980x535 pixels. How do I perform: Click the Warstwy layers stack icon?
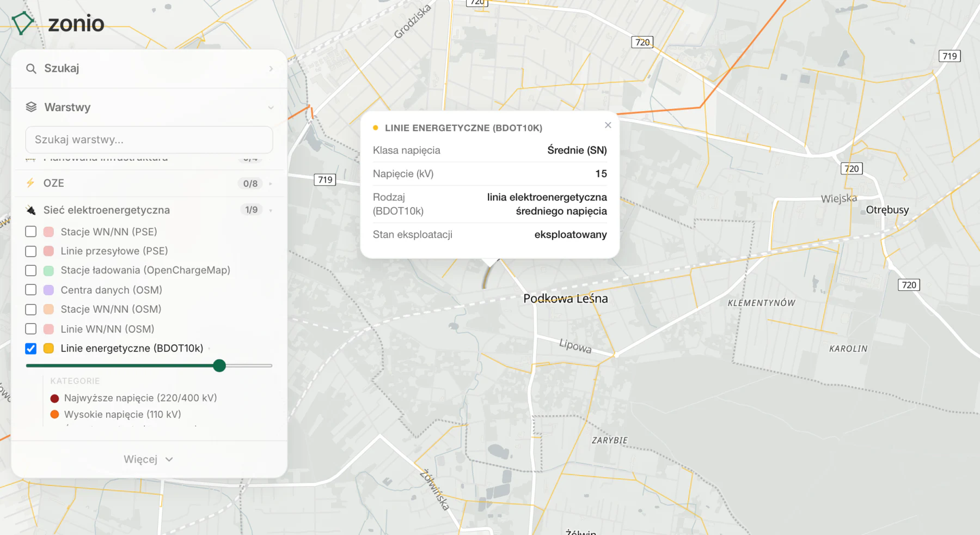tap(31, 107)
